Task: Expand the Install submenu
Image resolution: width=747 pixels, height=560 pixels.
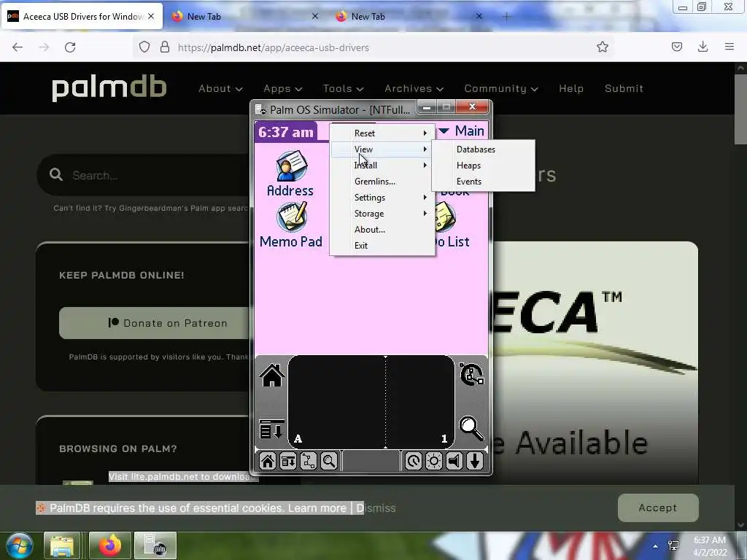Action: pos(382,166)
